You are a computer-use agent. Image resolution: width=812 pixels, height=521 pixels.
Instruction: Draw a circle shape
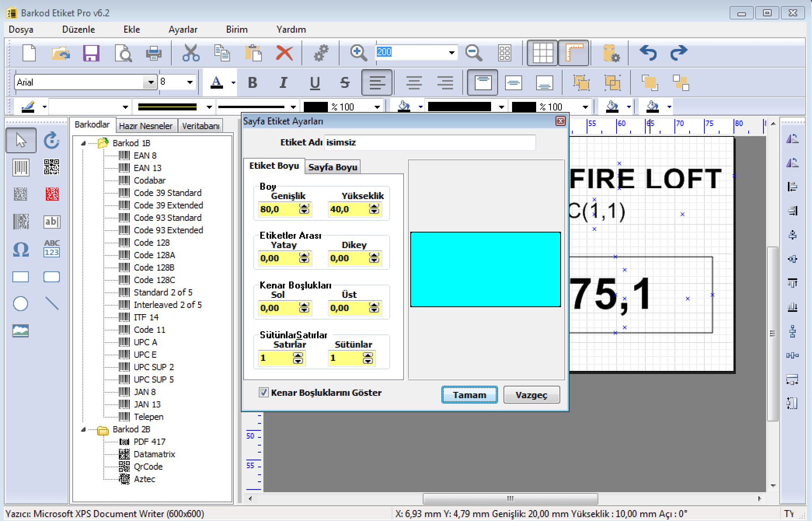point(21,304)
